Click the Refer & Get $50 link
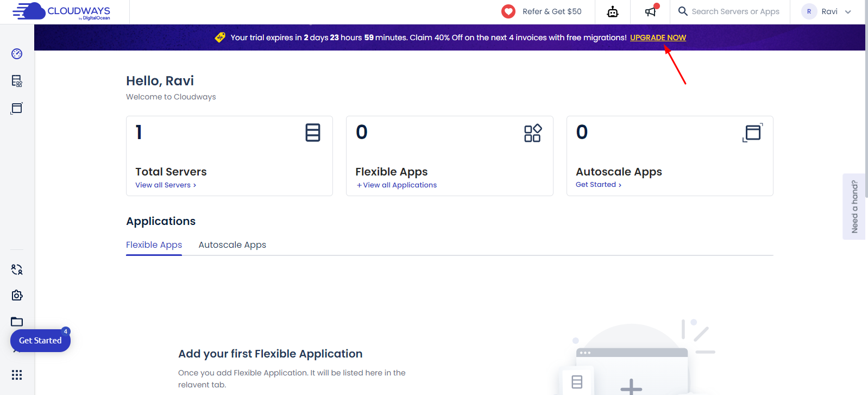This screenshot has width=868, height=395. tap(552, 11)
